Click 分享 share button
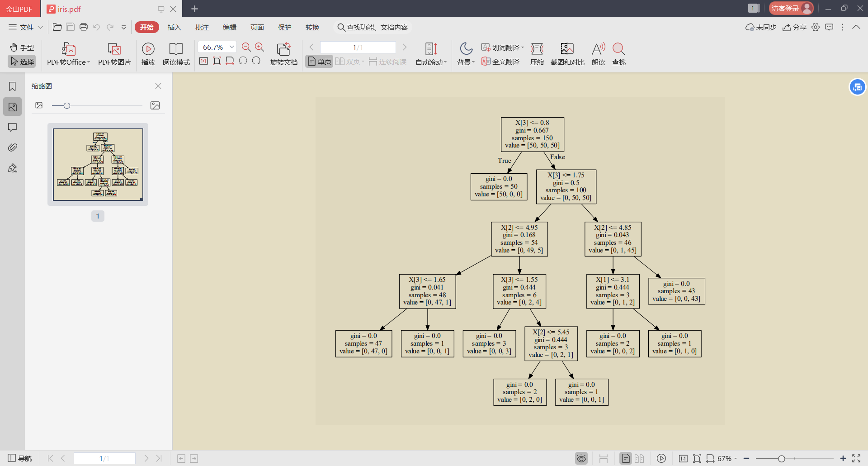The height and width of the screenshot is (466, 868). pos(795,27)
